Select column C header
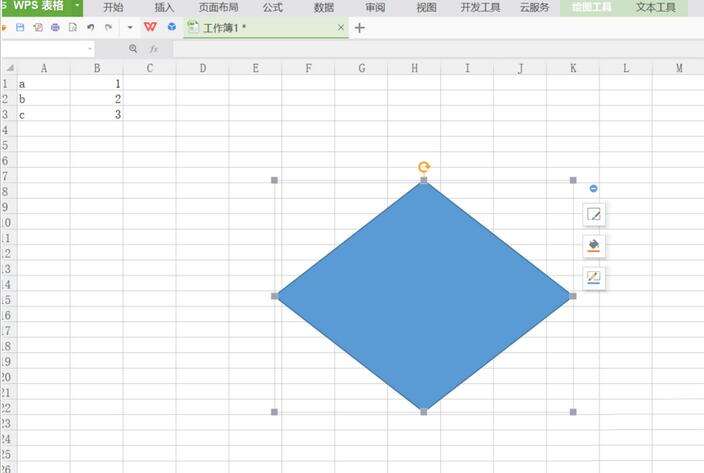Viewport: 704px width, 473px height. tap(150, 68)
